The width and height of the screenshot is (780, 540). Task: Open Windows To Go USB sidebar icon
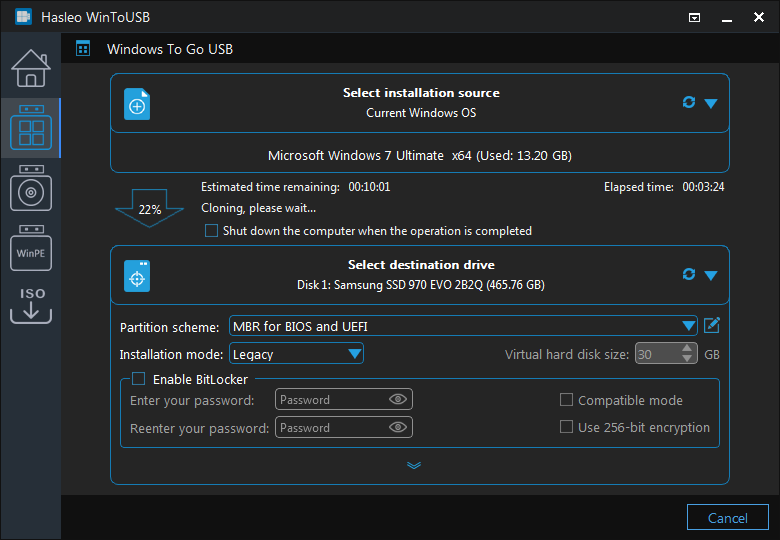[x=31, y=128]
